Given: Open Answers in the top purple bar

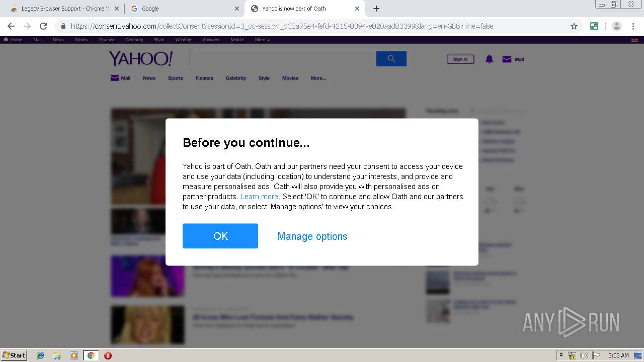Looking at the screenshot, I should tap(211, 40).
